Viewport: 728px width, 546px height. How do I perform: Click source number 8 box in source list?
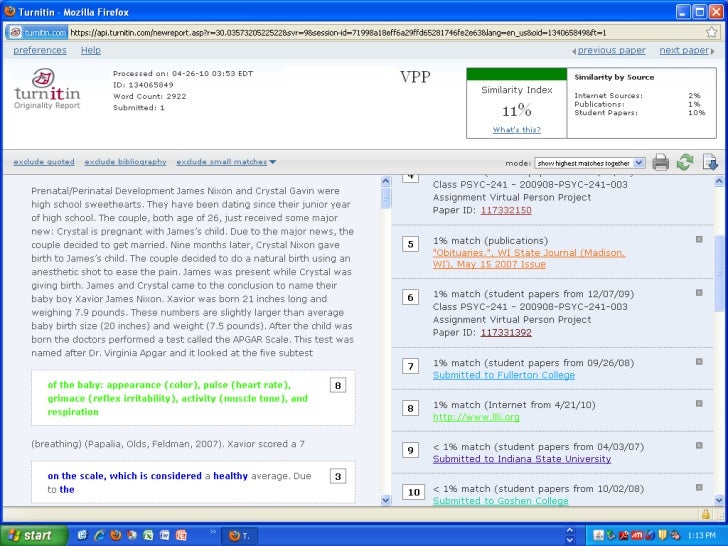click(x=410, y=409)
